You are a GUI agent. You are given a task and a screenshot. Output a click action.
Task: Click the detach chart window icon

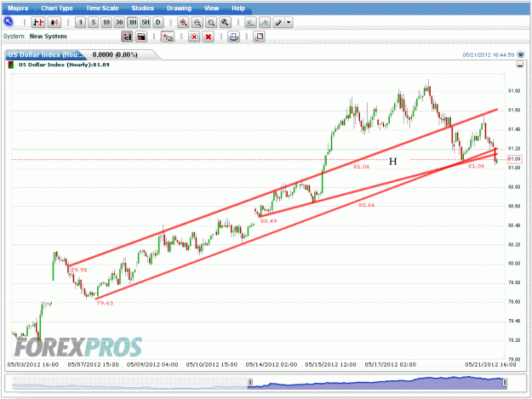260,37
